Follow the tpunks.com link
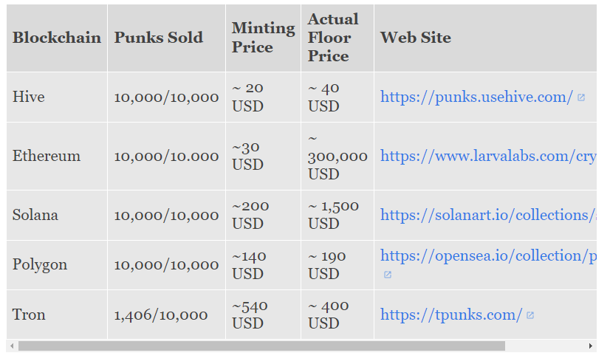The width and height of the screenshot is (610, 364). click(451, 315)
